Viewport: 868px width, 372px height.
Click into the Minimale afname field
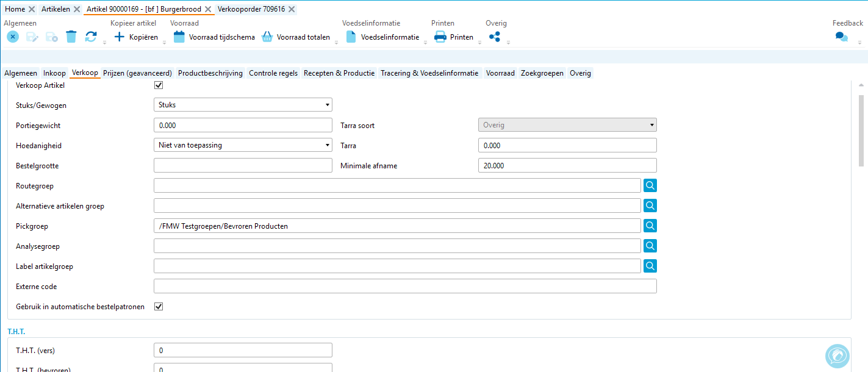pyautogui.click(x=567, y=165)
